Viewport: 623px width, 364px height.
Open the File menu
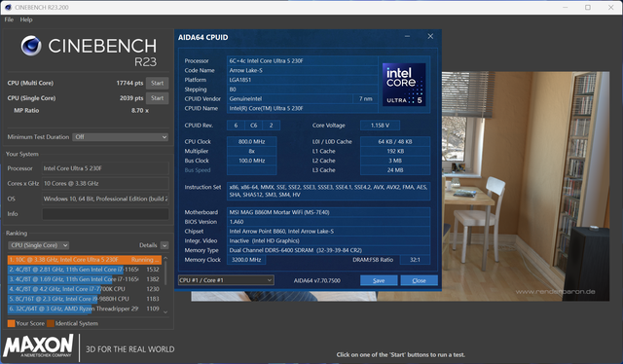(x=9, y=19)
